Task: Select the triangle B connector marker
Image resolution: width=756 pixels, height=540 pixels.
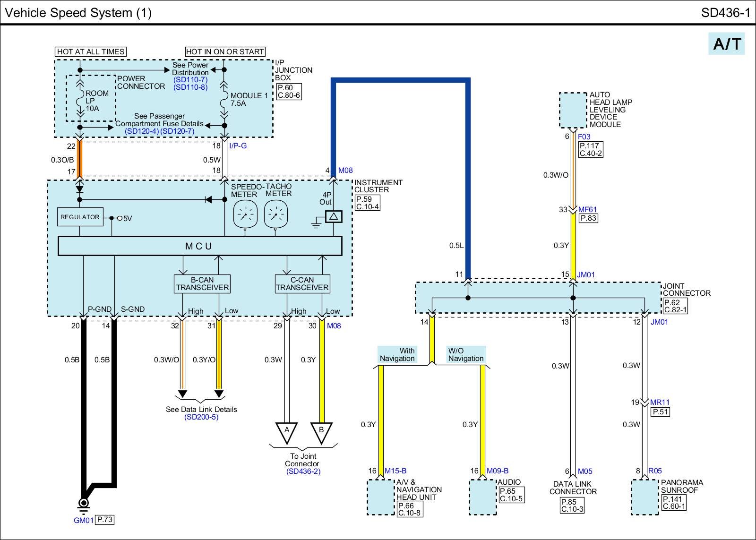Action: tap(321, 432)
